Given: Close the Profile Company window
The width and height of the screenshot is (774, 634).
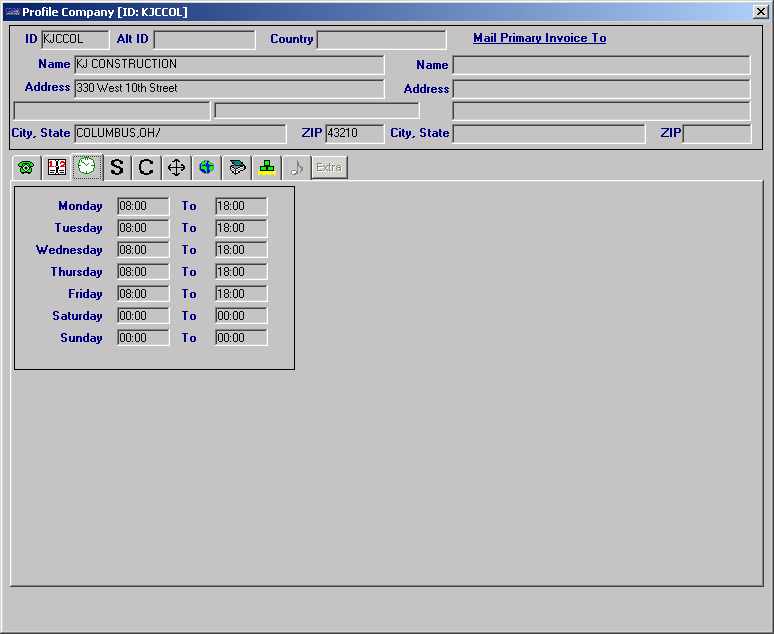Looking at the screenshot, I should click(761, 11).
